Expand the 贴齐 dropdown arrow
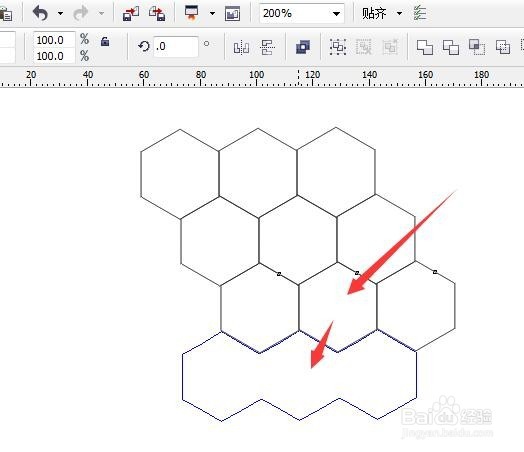 (399, 14)
